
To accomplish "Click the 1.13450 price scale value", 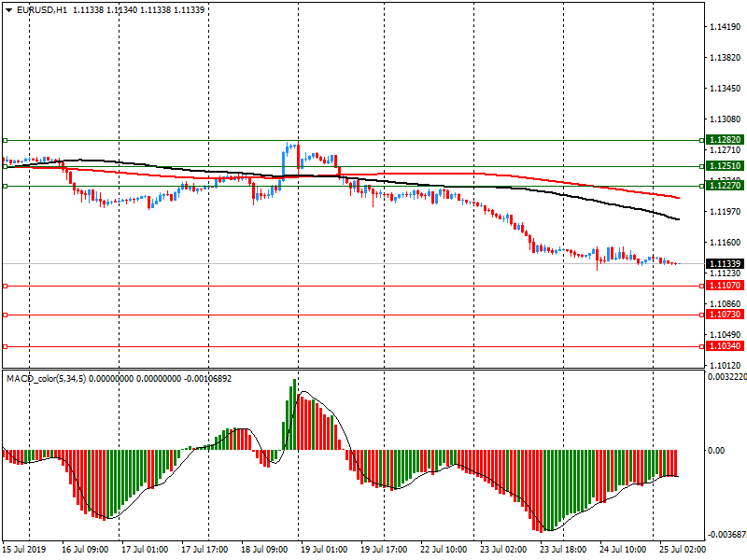I will click(x=726, y=89).
